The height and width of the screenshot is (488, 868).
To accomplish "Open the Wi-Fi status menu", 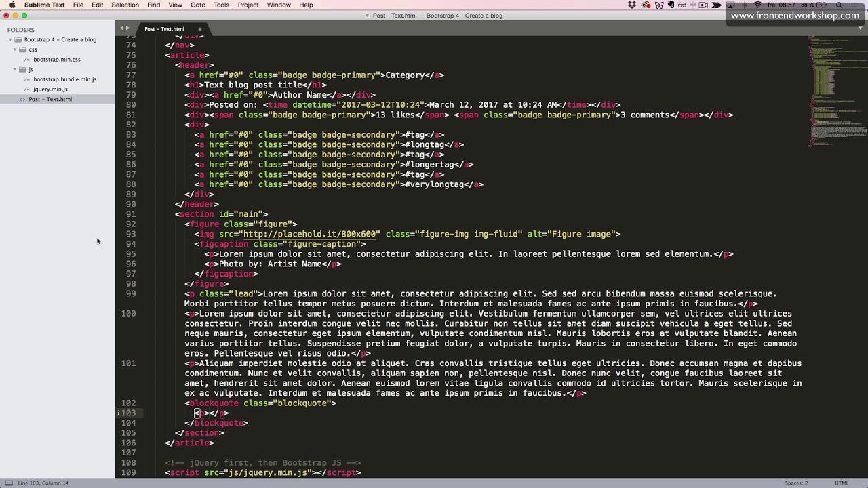I will point(757,5).
